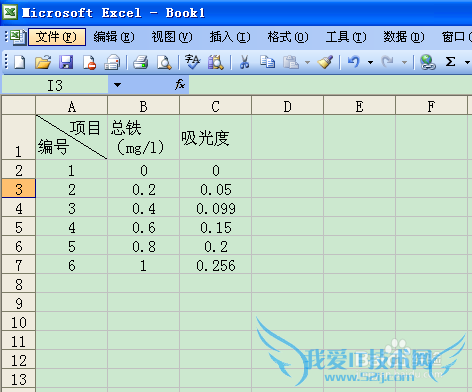Click the Permission icon with red mark

(89, 62)
